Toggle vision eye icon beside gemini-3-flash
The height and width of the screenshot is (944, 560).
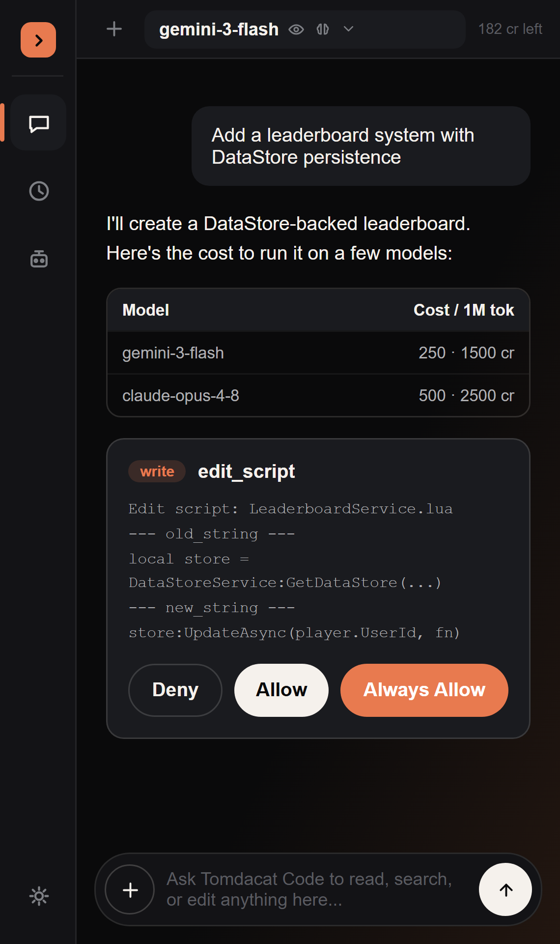click(x=296, y=29)
